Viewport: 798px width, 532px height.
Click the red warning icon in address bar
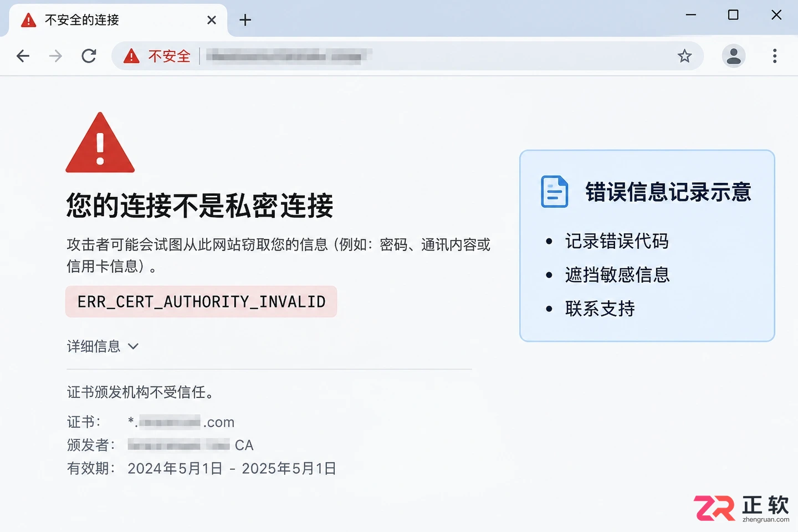[x=131, y=56]
